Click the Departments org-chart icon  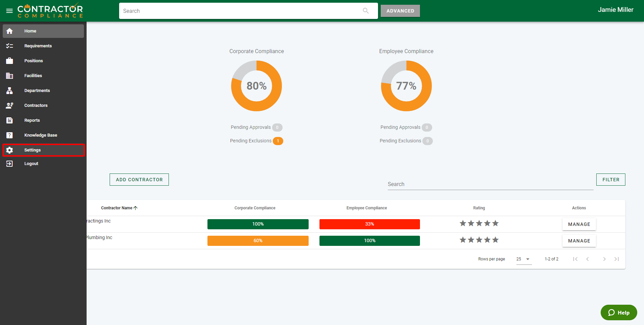[9, 91]
